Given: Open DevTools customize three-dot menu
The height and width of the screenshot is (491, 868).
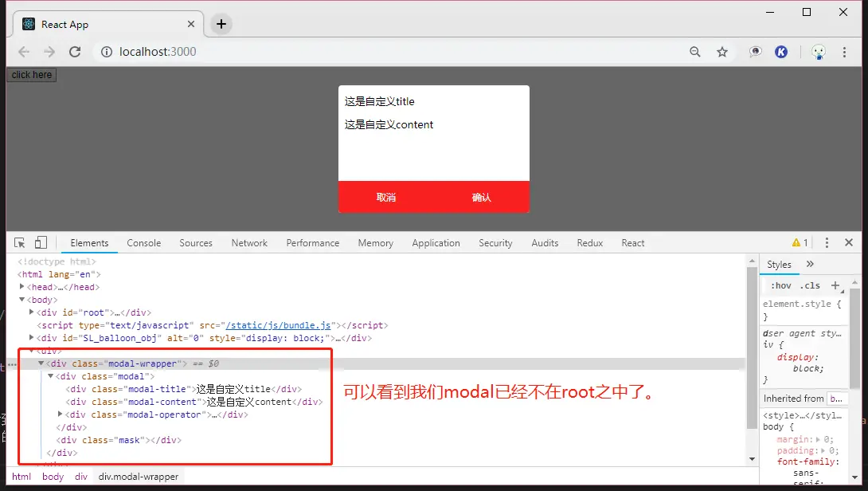Looking at the screenshot, I should [827, 243].
